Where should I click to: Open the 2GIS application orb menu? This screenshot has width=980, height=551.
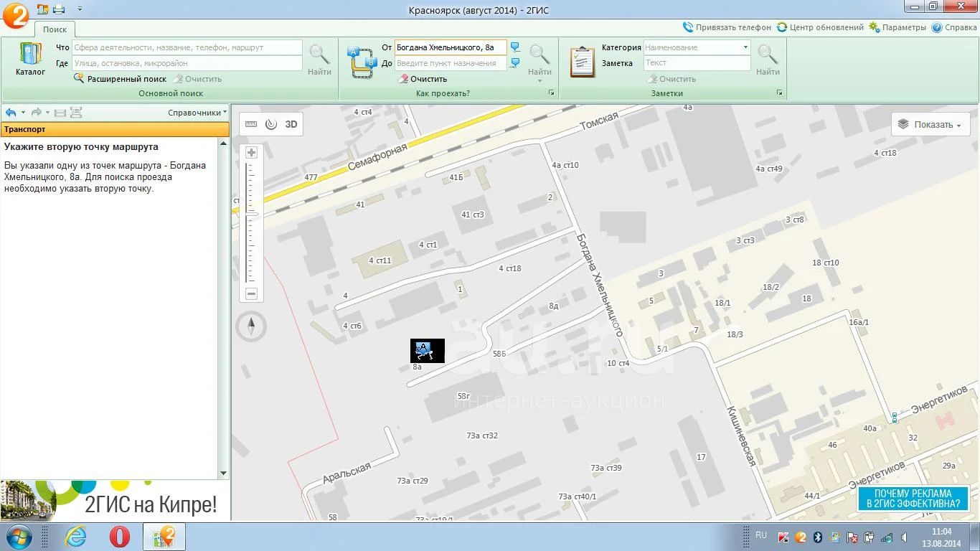point(14,15)
